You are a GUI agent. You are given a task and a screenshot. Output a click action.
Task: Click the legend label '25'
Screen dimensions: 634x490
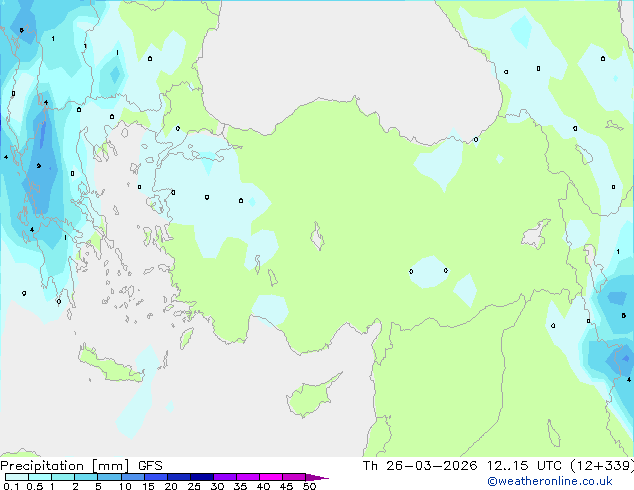click(x=194, y=486)
